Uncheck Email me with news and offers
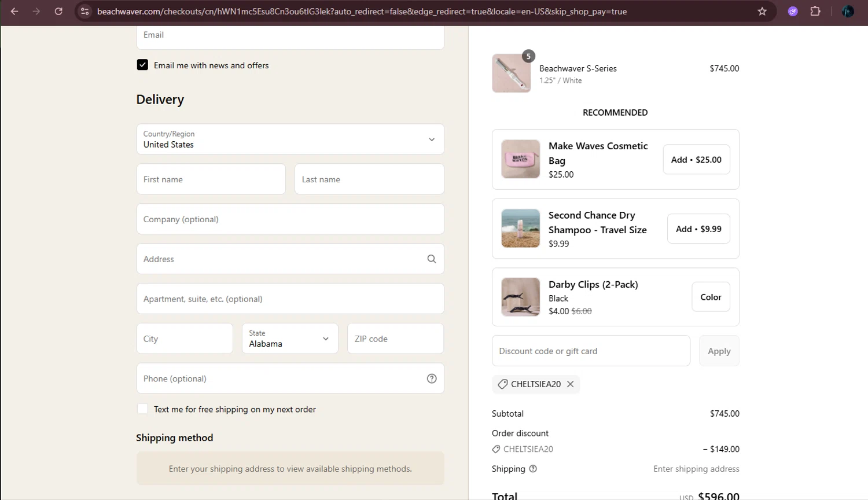Viewport: 868px width, 500px height. pos(142,65)
